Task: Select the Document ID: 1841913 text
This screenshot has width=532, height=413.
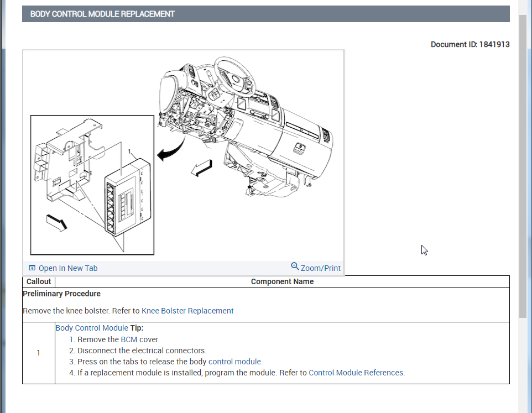Action: [470, 44]
